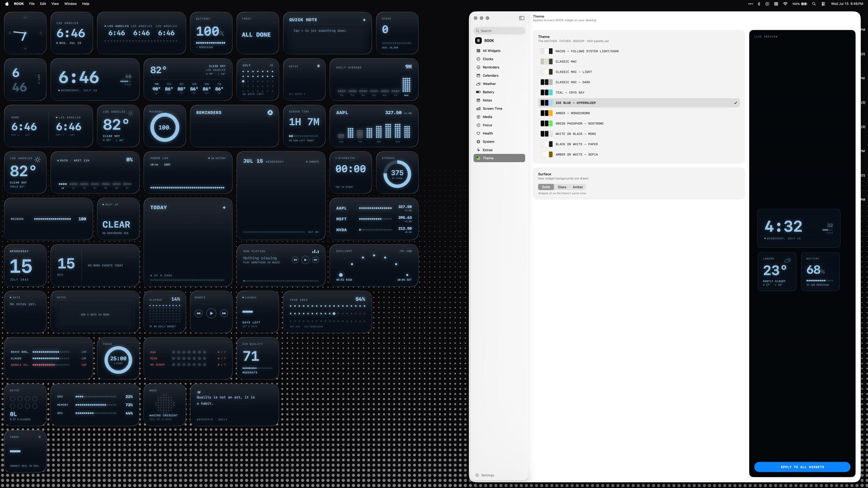Toggle the sidebar visibility icon
Viewport: 868px width, 488px height.
point(521,18)
